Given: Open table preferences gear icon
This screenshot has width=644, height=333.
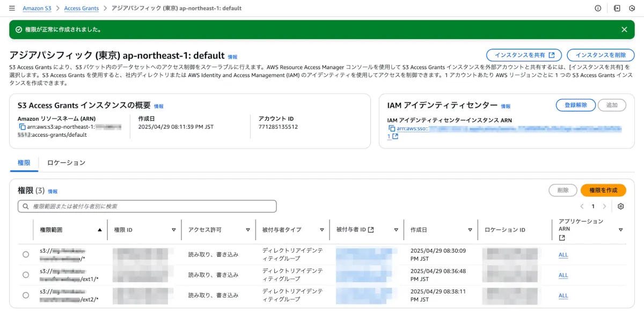Looking at the screenshot, I should pos(621,206).
